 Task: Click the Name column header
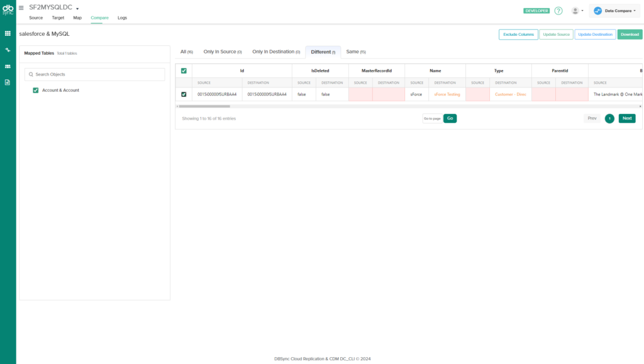coord(435,71)
